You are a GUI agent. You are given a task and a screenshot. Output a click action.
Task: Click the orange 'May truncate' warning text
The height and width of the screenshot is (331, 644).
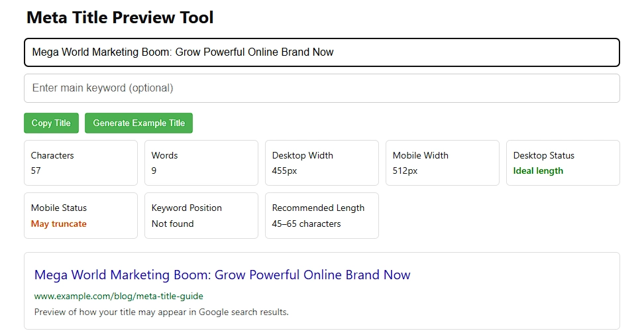59,224
